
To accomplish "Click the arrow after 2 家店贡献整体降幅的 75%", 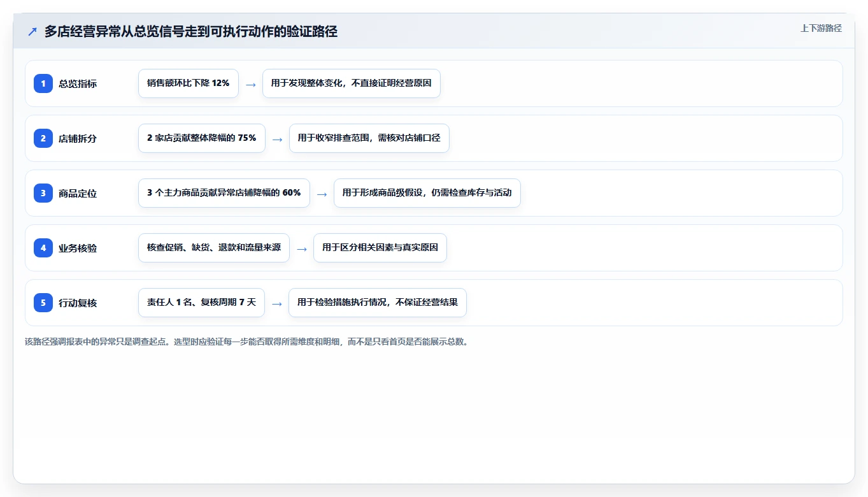I will coord(278,139).
